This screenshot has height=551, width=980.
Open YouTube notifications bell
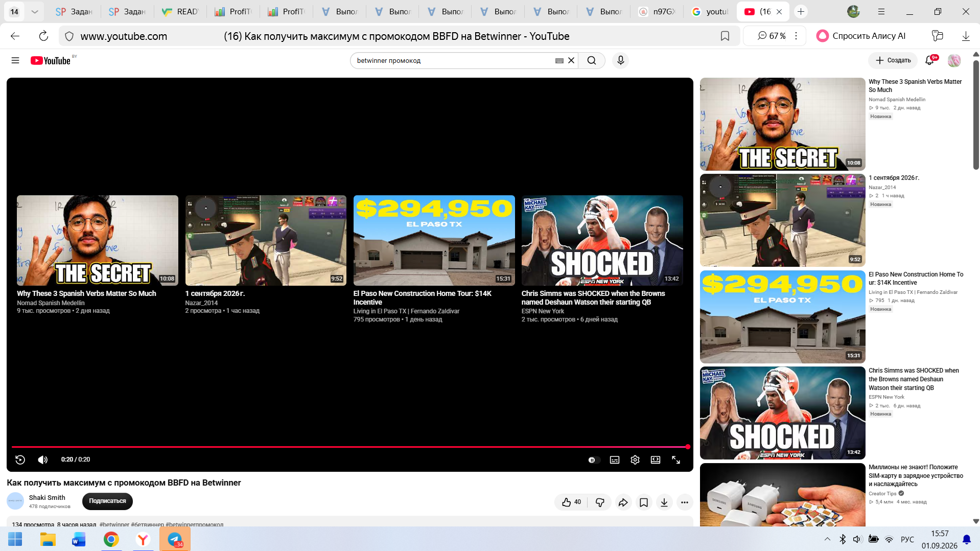929,60
